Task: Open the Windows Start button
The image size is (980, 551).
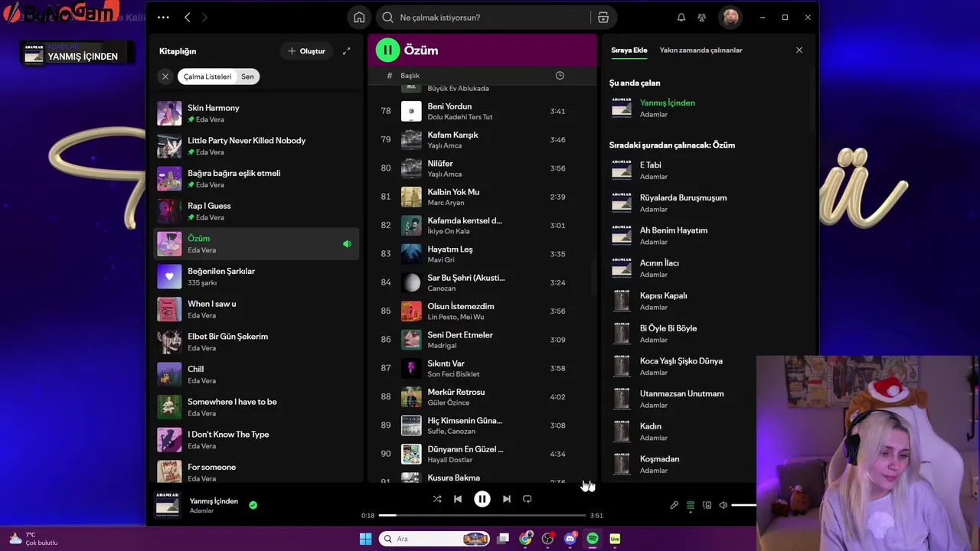Action: [365, 539]
